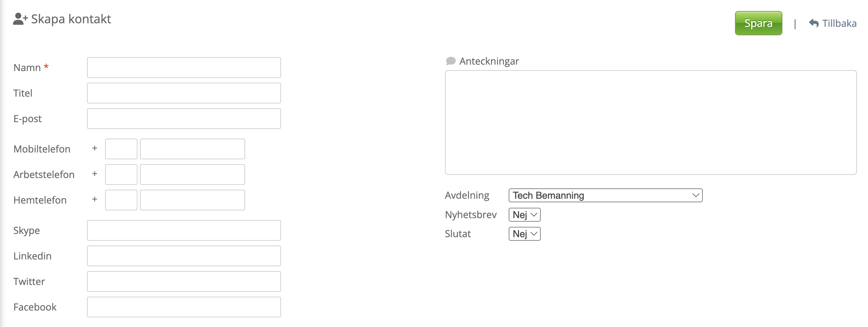Focus the Twitter input field
The height and width of the screenshot is (327, 868).
point(184,281)
